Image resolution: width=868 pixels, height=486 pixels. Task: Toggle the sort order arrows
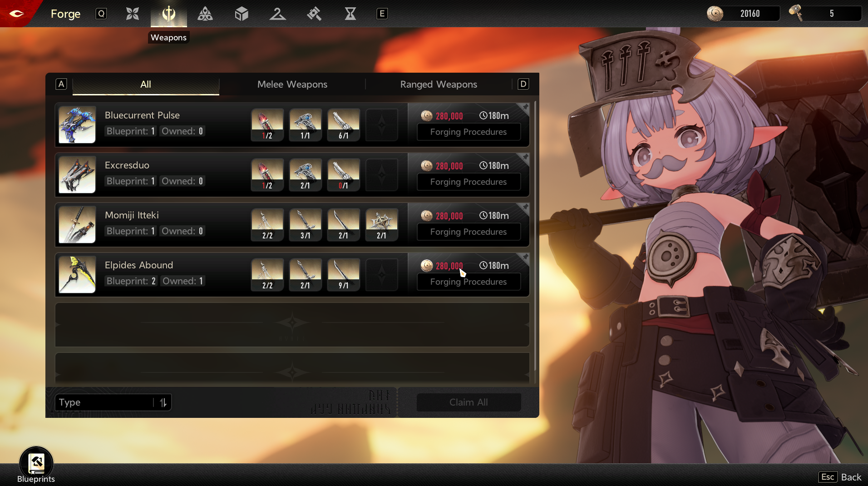pos(163,402)
